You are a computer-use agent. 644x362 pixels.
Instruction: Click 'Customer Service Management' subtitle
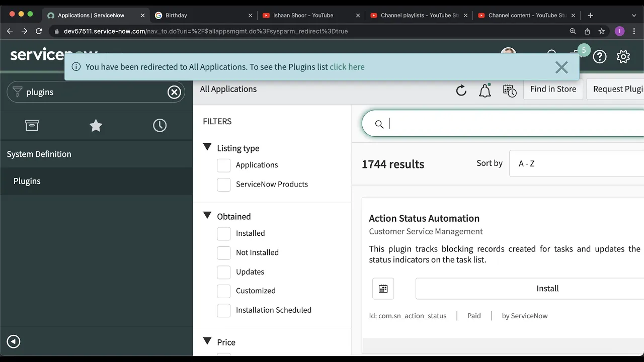point(426,231)
